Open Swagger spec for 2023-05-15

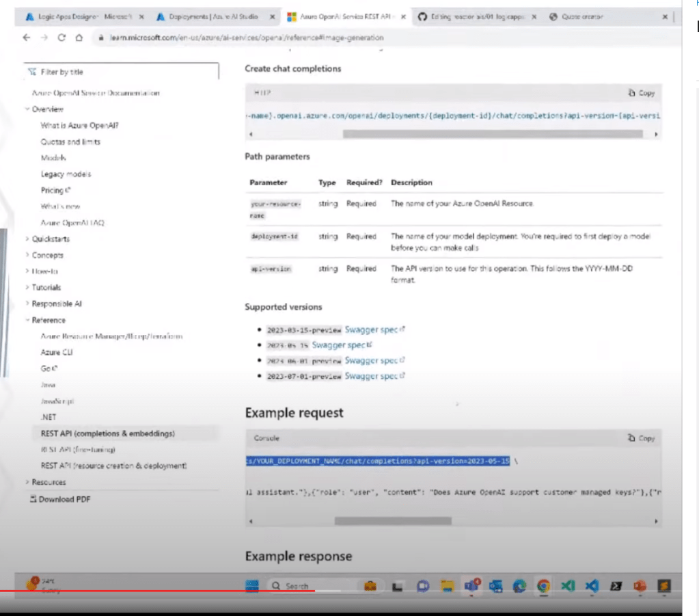coord(342,345)
